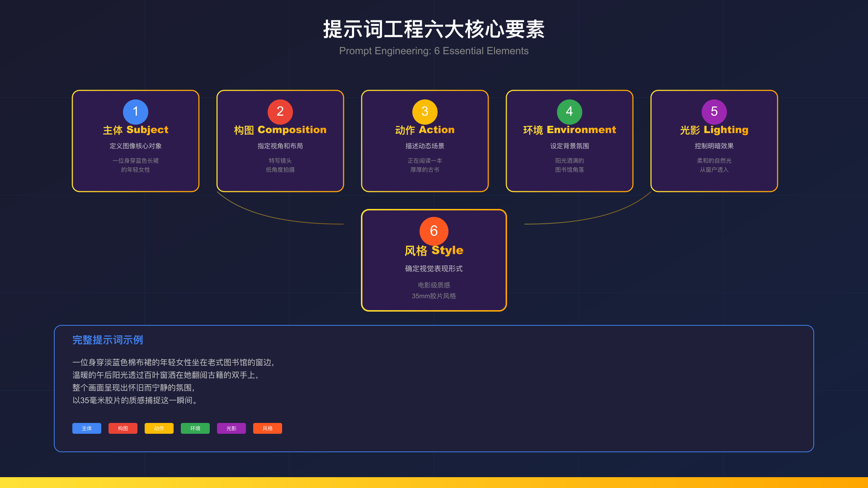Toggle the blue 主体 tag

pos(86,428)
